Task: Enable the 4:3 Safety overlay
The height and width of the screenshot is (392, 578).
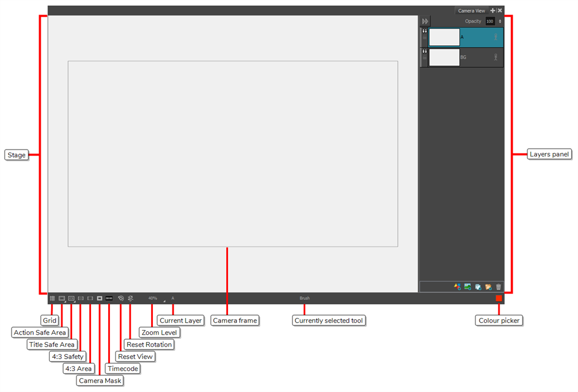Action: (x=81, y=298)
